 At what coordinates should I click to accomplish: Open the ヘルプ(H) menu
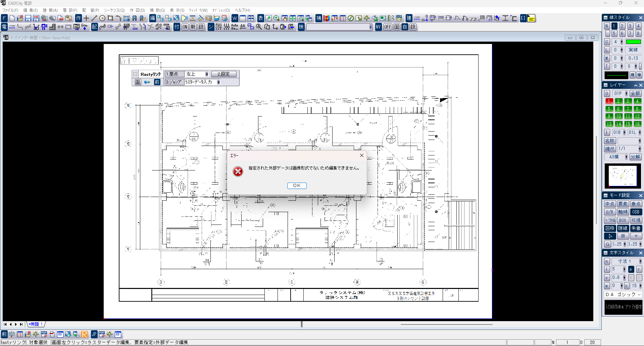[x=242, y=10]
